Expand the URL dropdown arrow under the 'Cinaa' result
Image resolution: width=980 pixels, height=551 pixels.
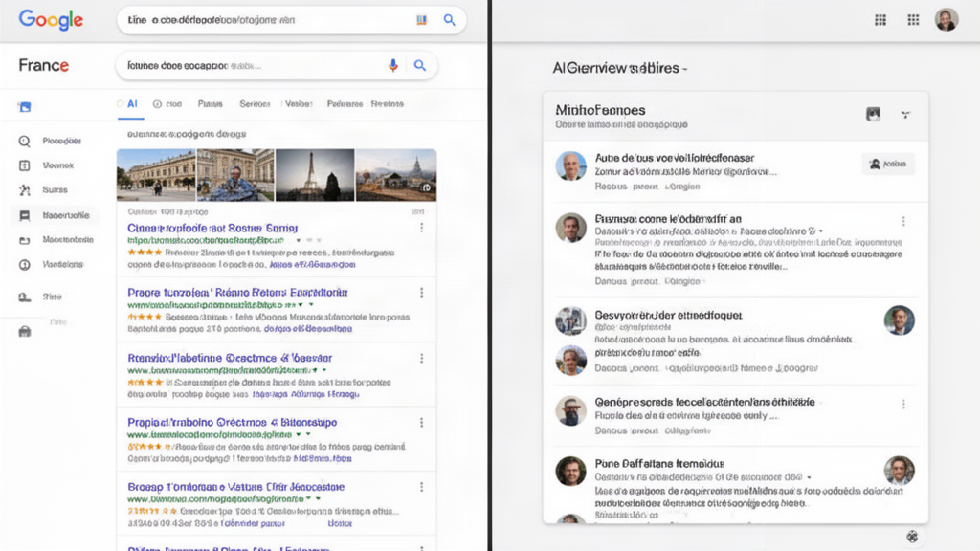[x=299, y=240]
